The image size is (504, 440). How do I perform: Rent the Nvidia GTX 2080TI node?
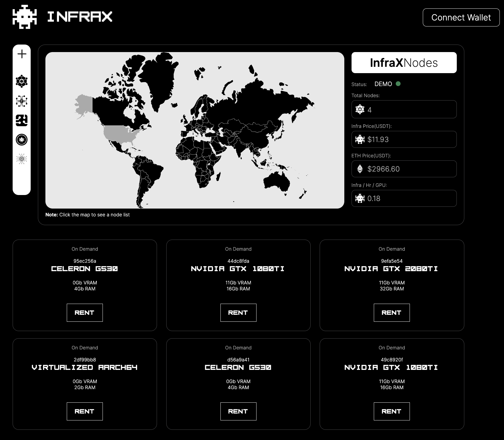(392, 313)
